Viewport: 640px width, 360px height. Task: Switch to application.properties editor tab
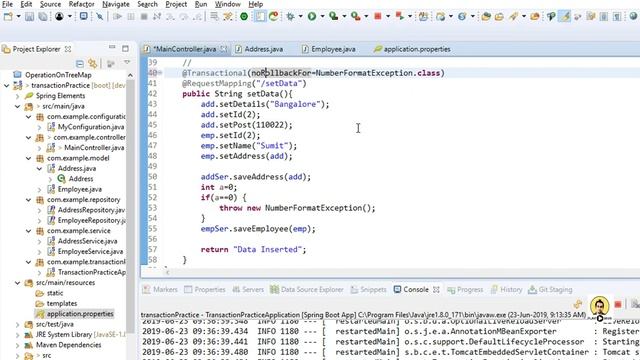(x=416, y=49)
